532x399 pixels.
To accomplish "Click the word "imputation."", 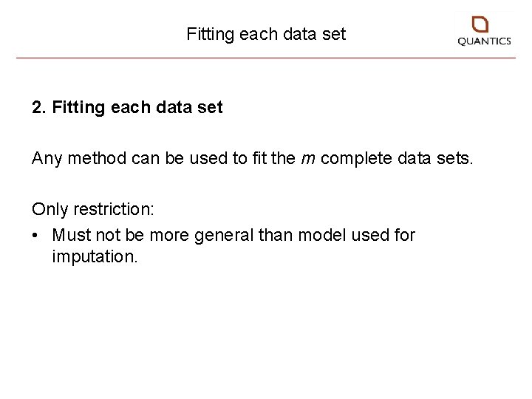I will pyautogui.click(x=95, y=257).
